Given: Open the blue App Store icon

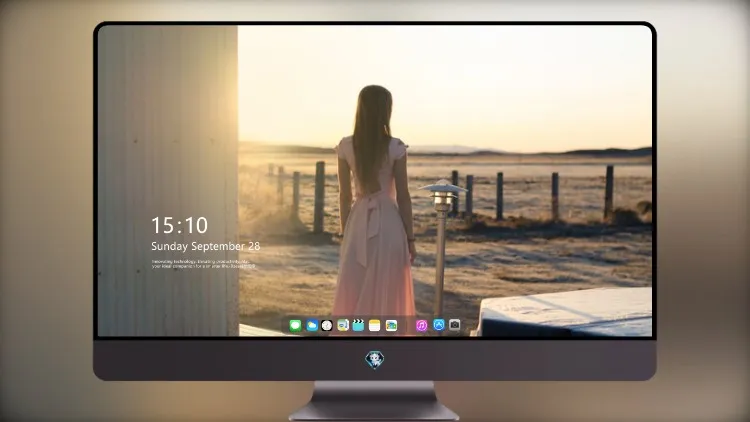Looking at the screenshot, I should pos(439,325).
